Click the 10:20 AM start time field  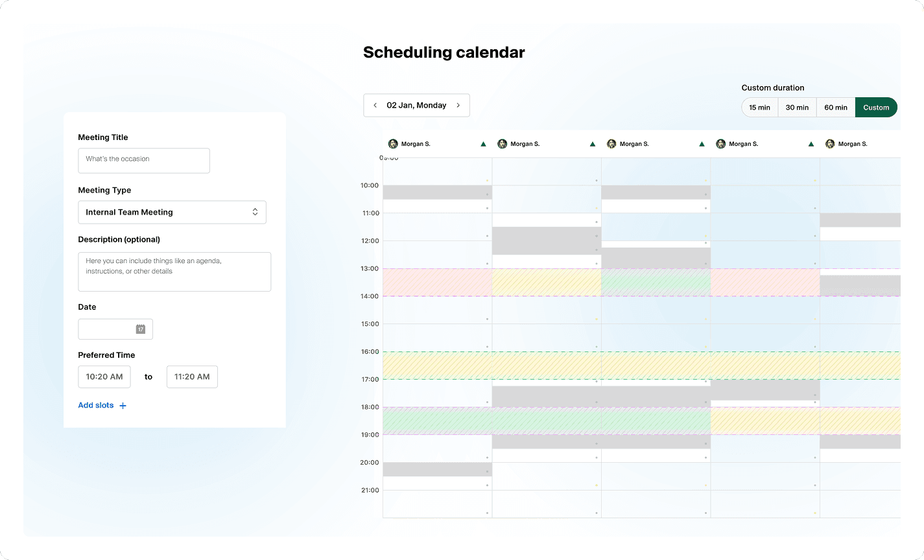click(x=104, y=377)
